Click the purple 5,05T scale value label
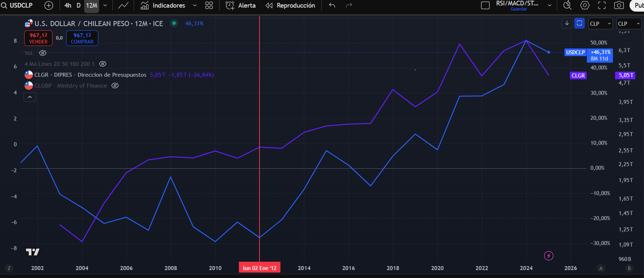 point(626,75)
